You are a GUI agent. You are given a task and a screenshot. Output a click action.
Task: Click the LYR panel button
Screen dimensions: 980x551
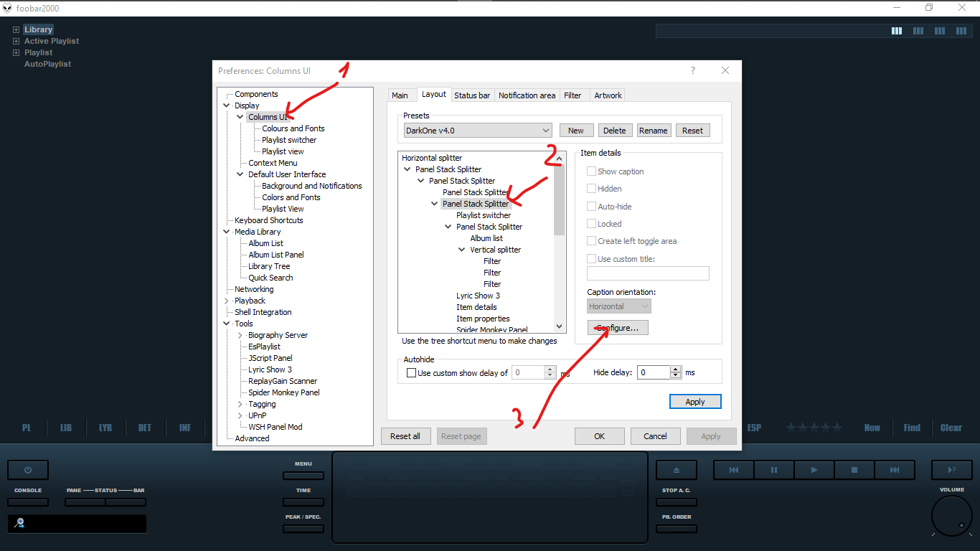point(105,428)
